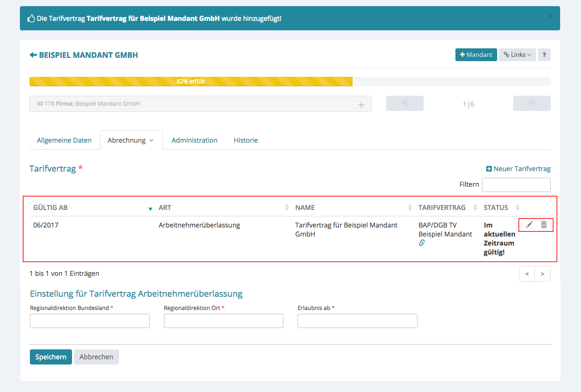Dismiss the success notification banner
The width and height of the screenshot is (581, 392).
pyautogui.click(x=550, y=16)
